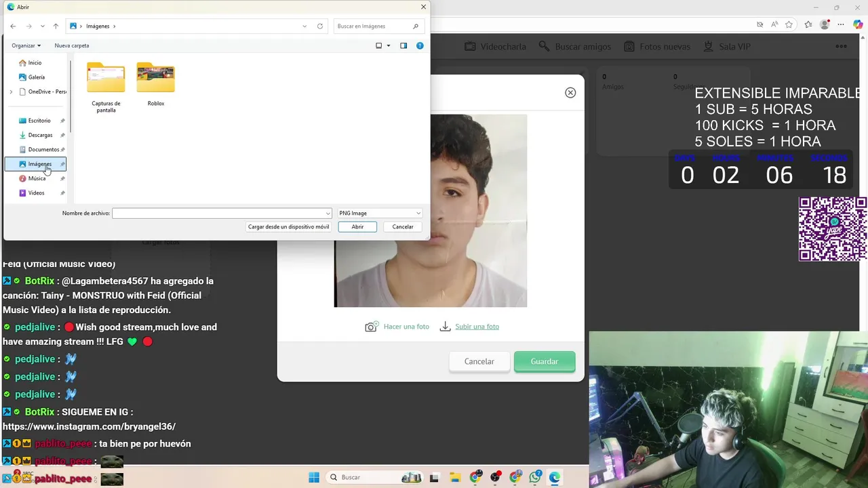
Task: Click Cancelar in the Abrir file dialog
Action: 403,226
